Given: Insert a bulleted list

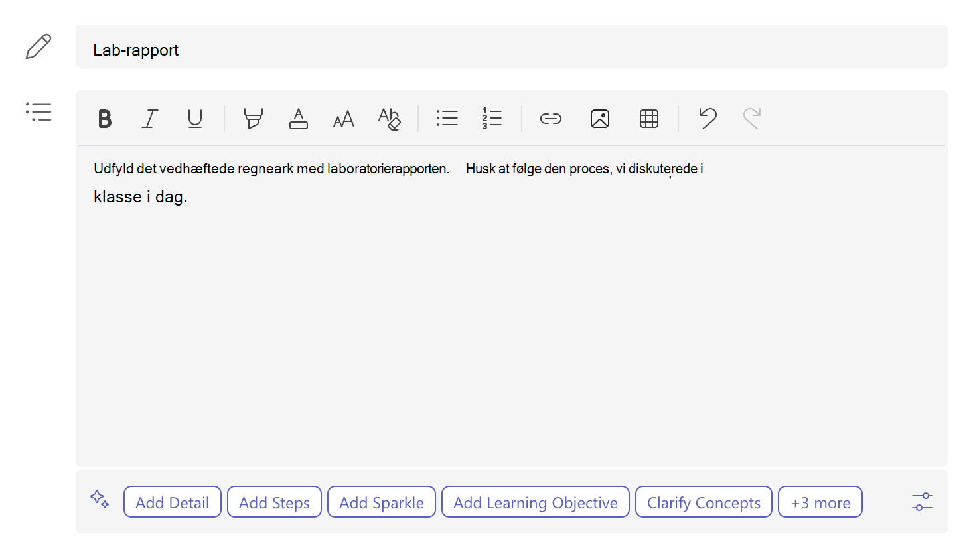Looking at the screenshot, I should tap(447, 119).
